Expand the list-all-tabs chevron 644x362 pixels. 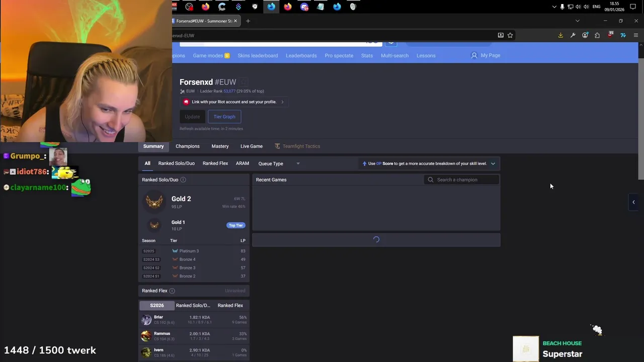578,21
